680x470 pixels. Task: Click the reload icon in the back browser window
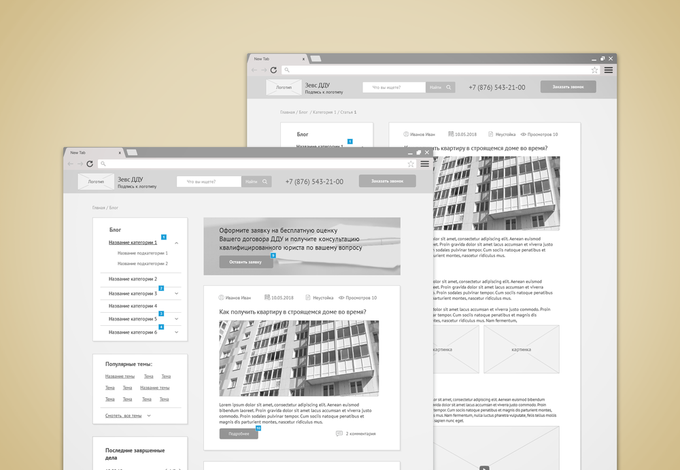point(274,70)
